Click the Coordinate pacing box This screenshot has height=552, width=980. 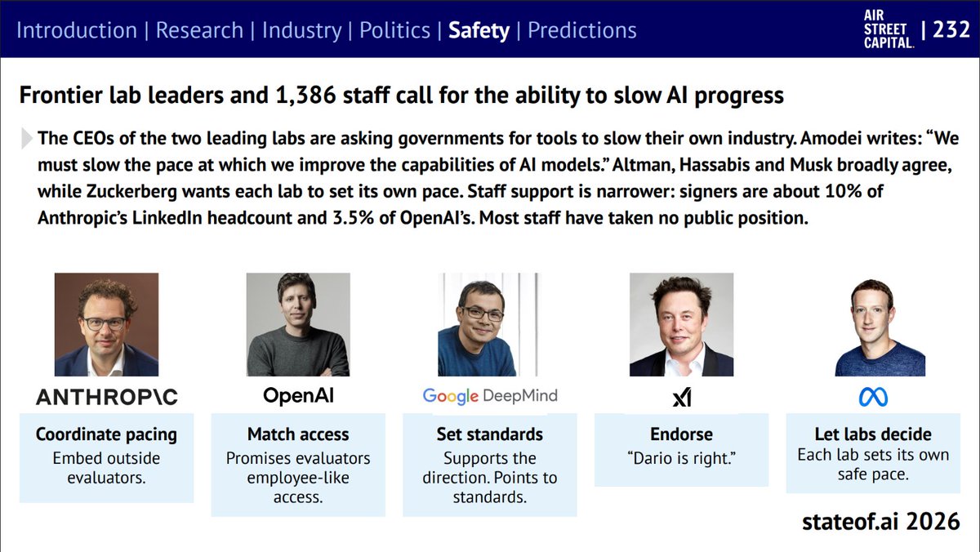click(x=106, y=457)
